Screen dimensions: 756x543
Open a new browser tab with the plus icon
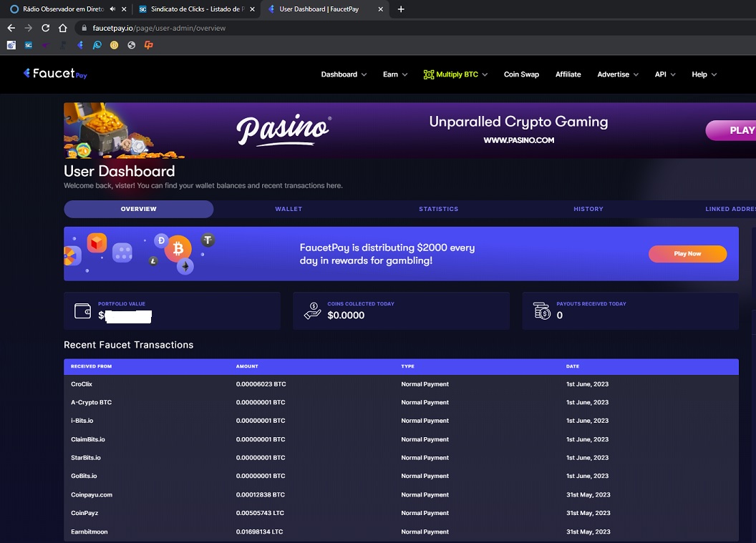click(401, 9)
